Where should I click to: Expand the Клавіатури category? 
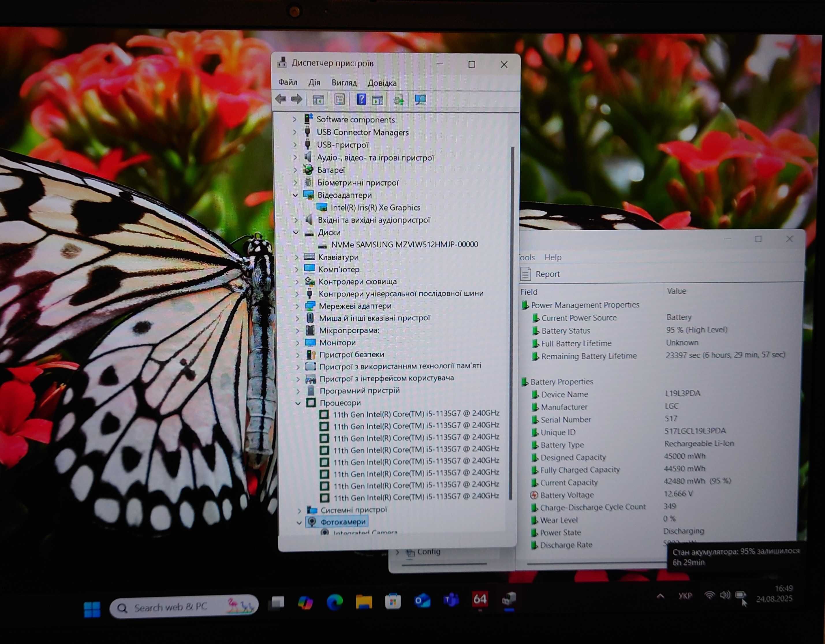[296, 257]
